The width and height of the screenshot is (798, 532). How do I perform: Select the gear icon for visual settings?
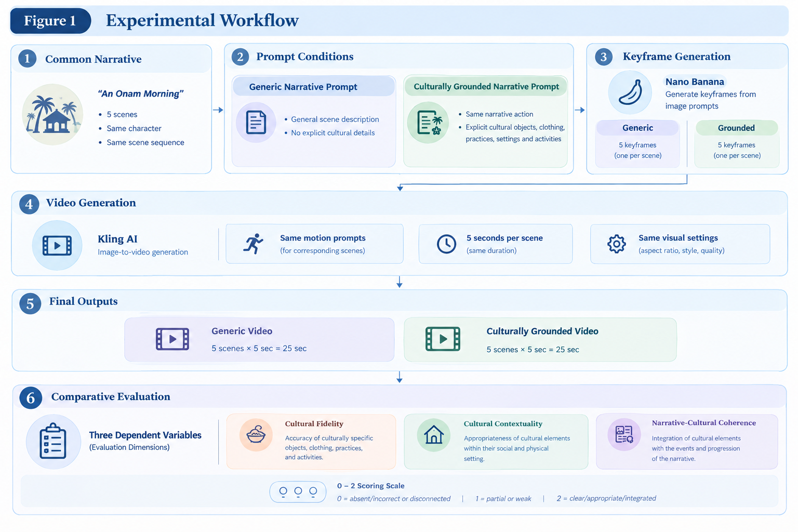point(617,244)
